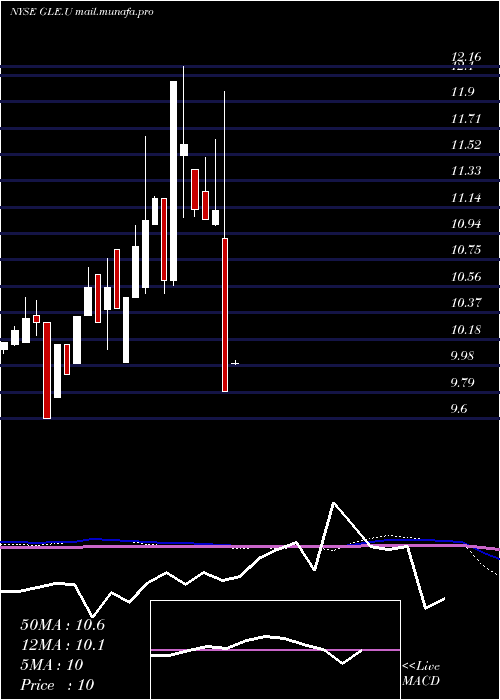Click the tallest white candlestick body
Screen dimensions: 500x700
(x=173, y=181)
